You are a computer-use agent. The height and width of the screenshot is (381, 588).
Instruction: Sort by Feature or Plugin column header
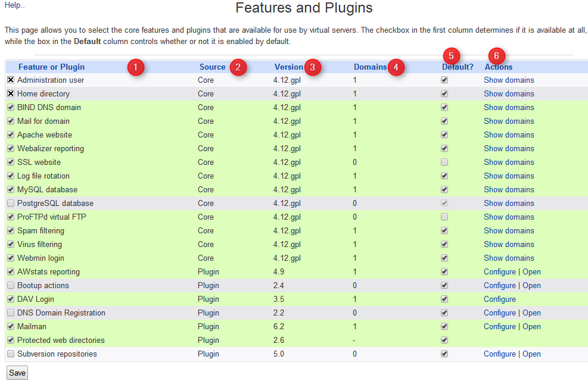click(51, 67)
